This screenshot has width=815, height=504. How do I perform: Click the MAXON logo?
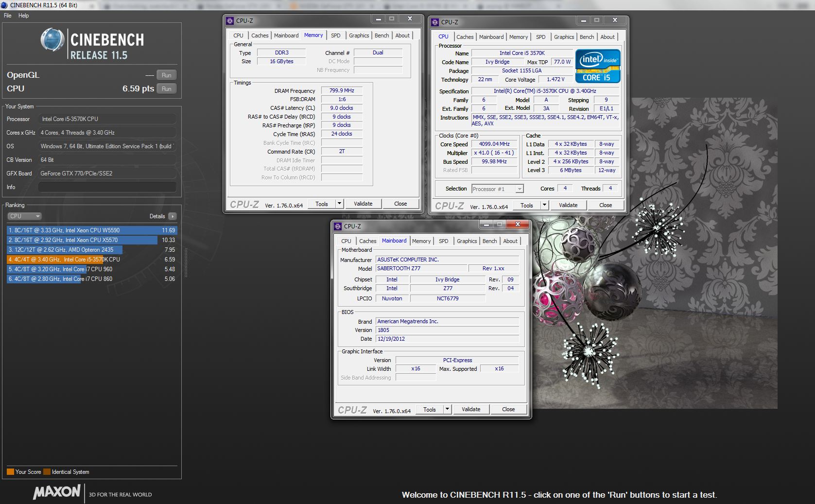click(x=56, y=492)
